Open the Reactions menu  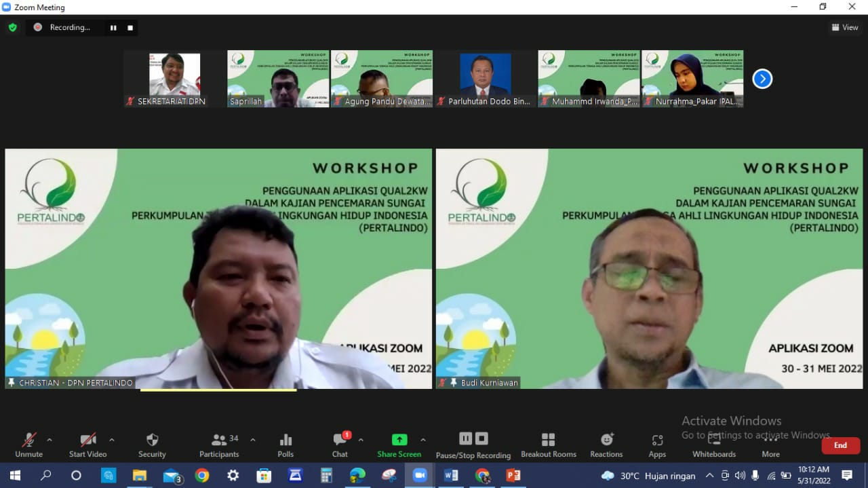click(x=606, y=445)
